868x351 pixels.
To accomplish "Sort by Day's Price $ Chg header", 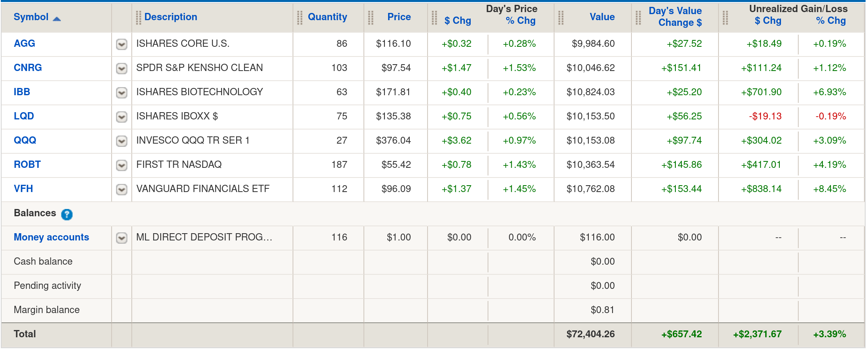I will pos(457,21).
